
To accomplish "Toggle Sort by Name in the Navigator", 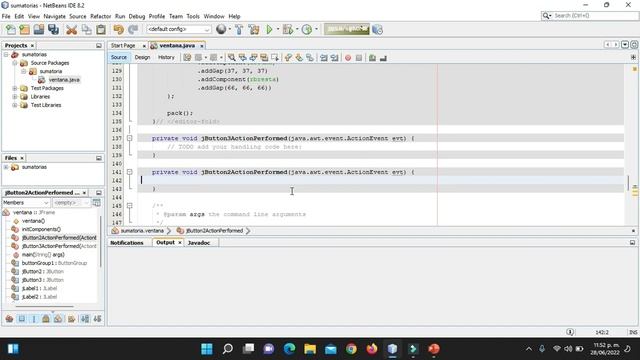I will pyautogui.click(x=85, y=319).
